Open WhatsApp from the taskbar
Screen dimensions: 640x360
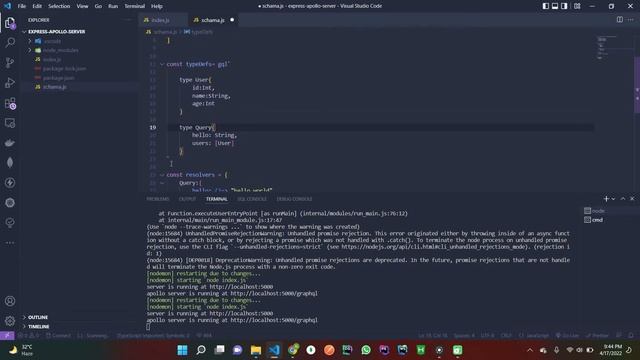tap(366, 350)
